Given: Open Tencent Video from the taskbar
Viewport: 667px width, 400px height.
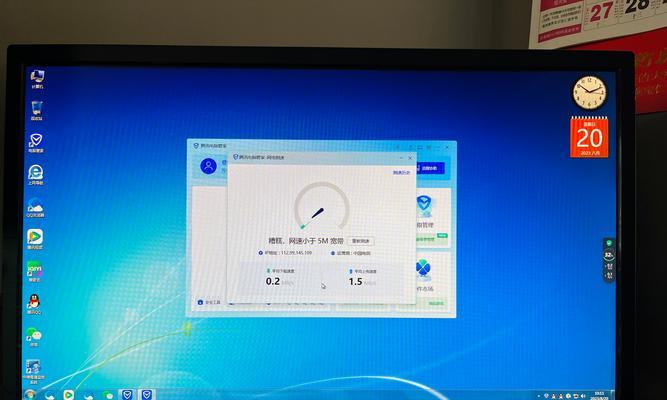Looking at the screenshot, I should click(x=68, y=395).
